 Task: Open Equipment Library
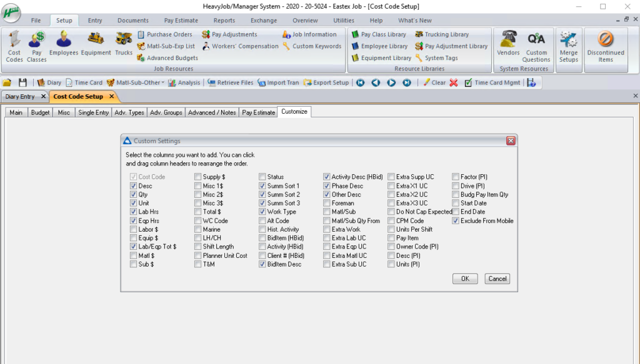381,58
